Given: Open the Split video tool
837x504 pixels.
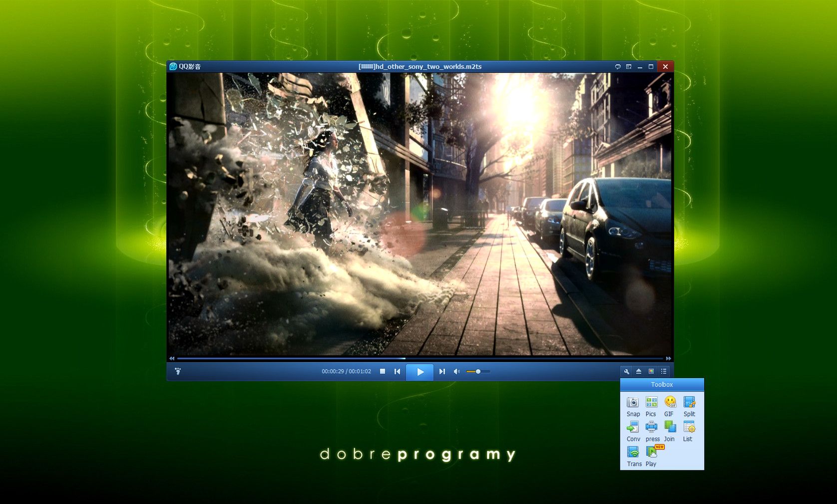Looking at the screenshot, I should coord(689,407).
